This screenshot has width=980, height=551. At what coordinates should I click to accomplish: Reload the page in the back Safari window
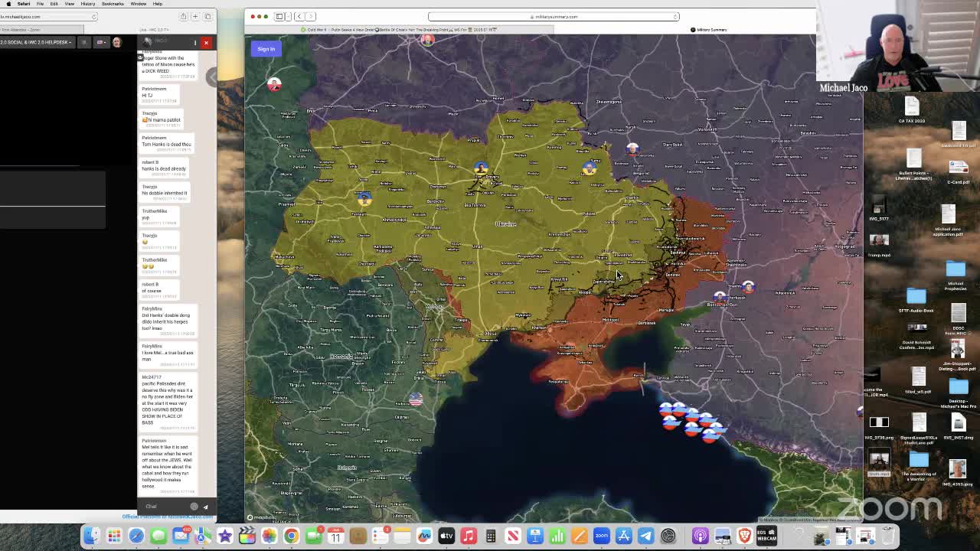pos(94,16)
